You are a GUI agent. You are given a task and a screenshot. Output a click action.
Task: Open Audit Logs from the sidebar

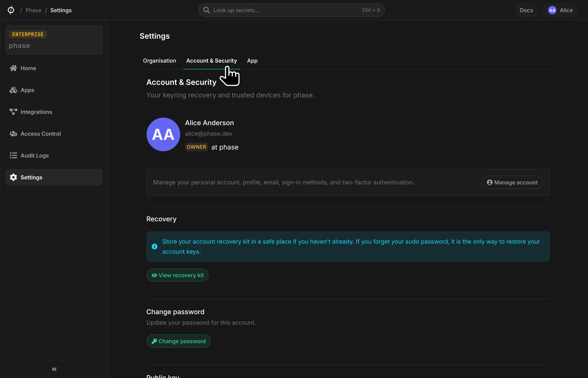point(54,155)
